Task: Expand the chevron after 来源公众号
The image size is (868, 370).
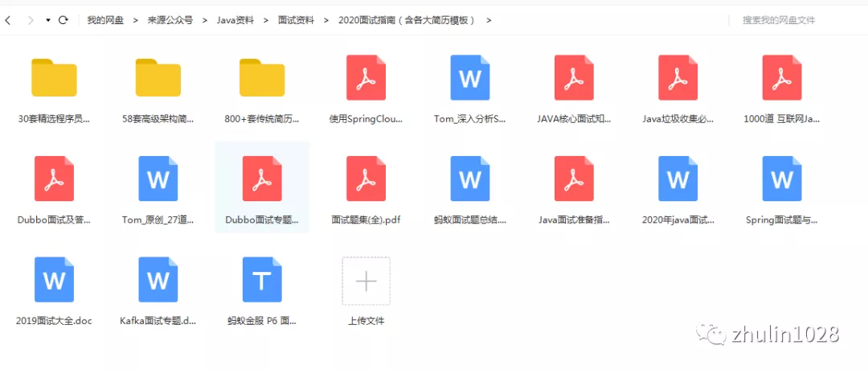Action: 205,20
